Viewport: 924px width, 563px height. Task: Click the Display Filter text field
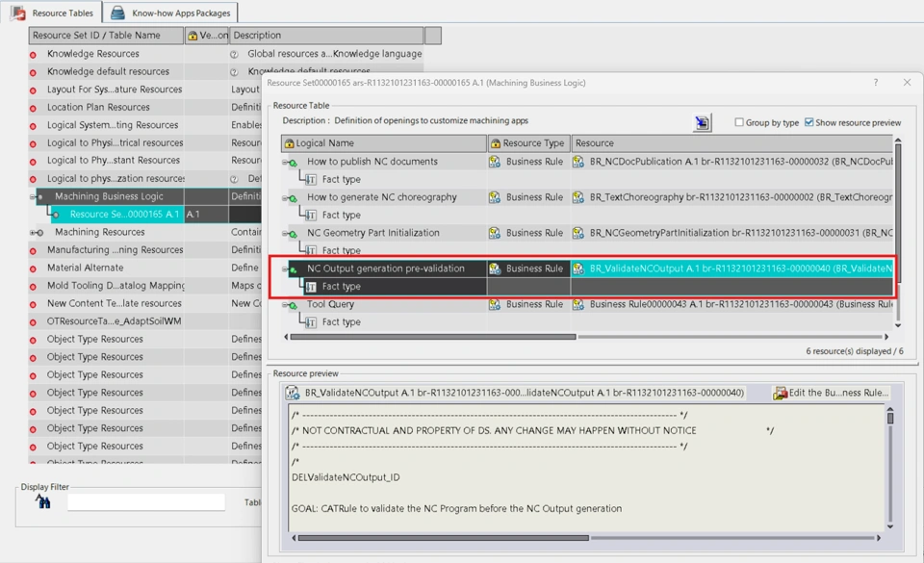[145, 502]
